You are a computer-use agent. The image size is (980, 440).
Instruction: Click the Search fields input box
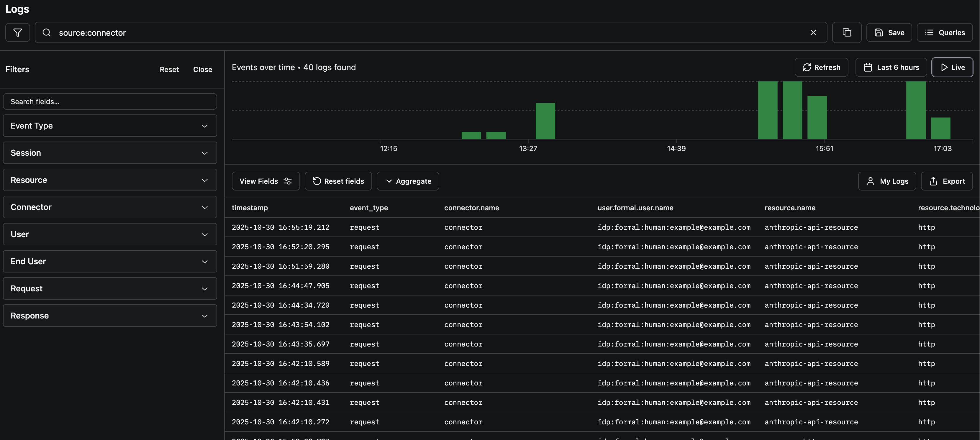click(109, 101)
